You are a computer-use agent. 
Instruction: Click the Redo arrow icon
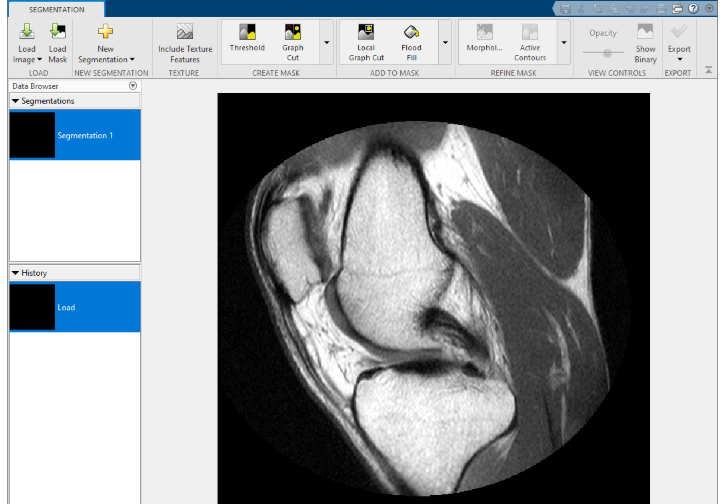(645, 8)
